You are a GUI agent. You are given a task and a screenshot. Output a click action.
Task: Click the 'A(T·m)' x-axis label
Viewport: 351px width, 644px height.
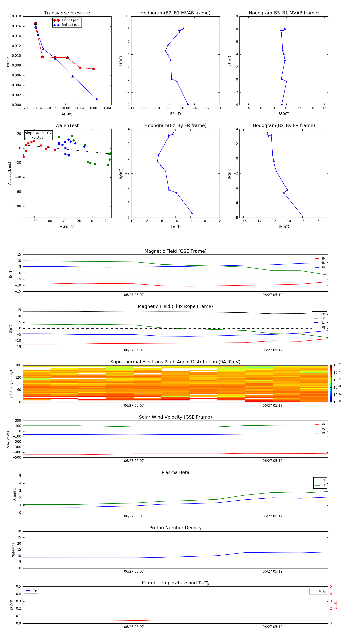(67, 114)
